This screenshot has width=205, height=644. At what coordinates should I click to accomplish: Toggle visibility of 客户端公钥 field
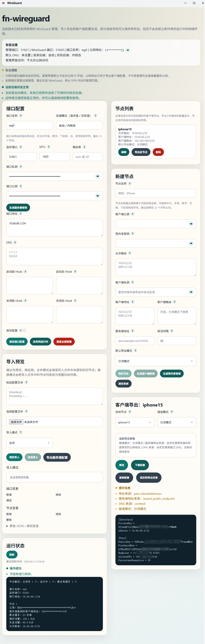191,224
